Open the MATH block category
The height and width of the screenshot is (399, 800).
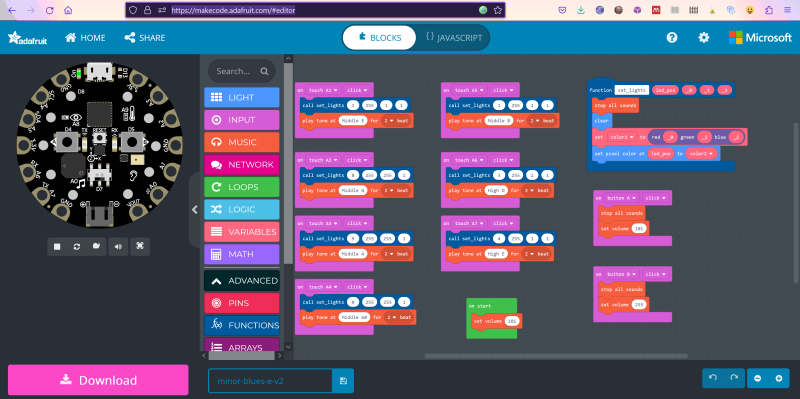(242, 254)
